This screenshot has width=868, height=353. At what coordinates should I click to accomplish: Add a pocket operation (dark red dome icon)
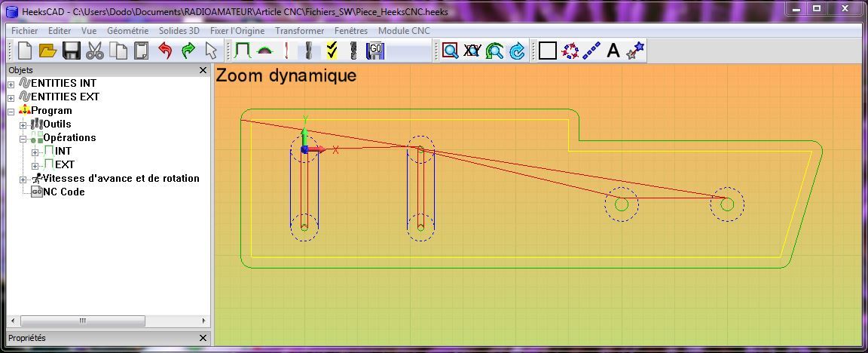265,51
